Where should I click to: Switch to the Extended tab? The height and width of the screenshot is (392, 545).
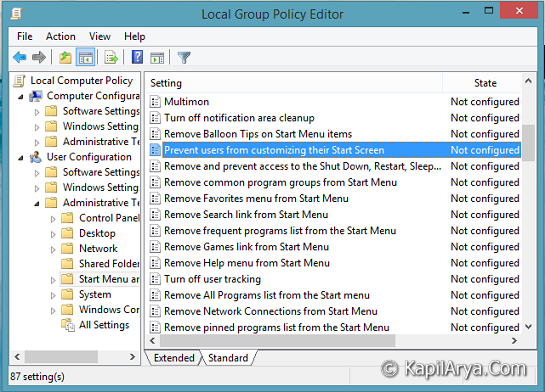tap(174, 358)
